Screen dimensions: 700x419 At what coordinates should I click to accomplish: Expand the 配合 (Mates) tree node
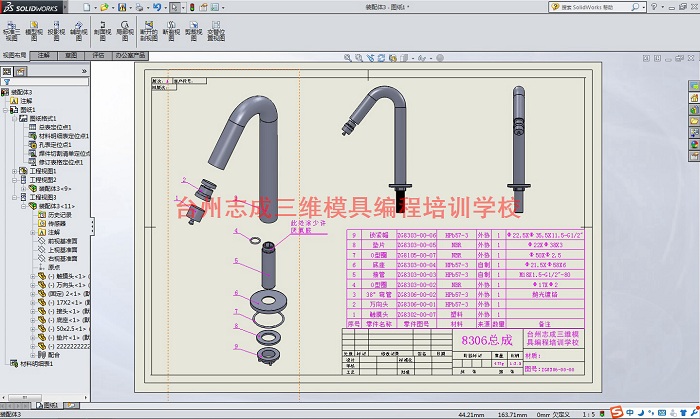[x=32, y=355]
